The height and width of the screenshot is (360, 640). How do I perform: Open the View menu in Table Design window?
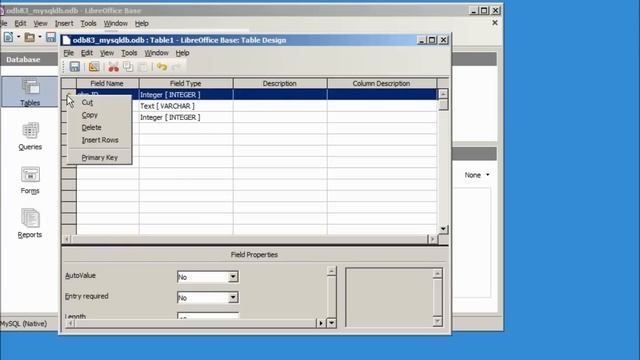[107, 53]
